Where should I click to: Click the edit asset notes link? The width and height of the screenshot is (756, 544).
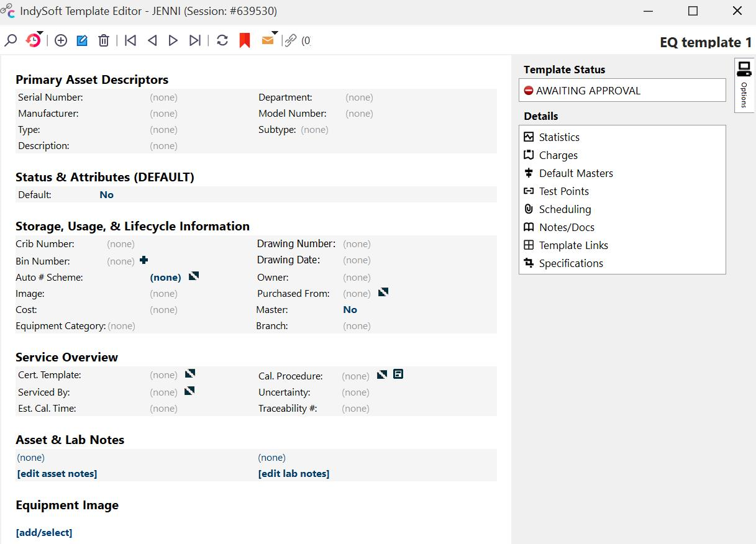pos(57,473)
